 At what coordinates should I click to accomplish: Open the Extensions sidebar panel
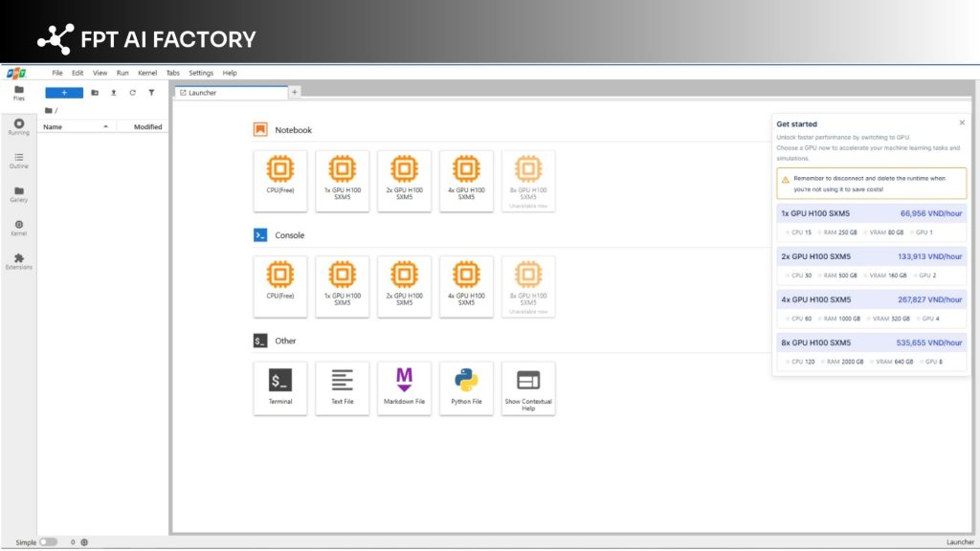click(19, 261)
